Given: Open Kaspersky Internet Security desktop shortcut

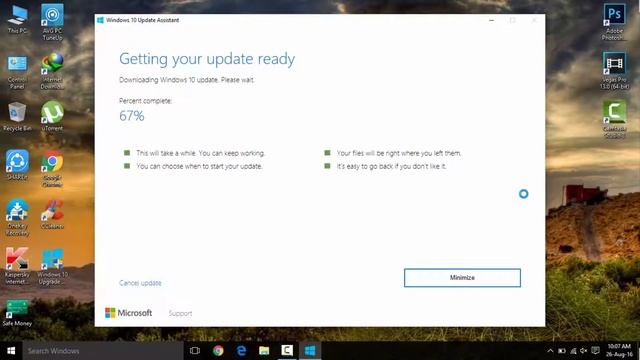Looking at the screenshot, I should coord(17,266).
